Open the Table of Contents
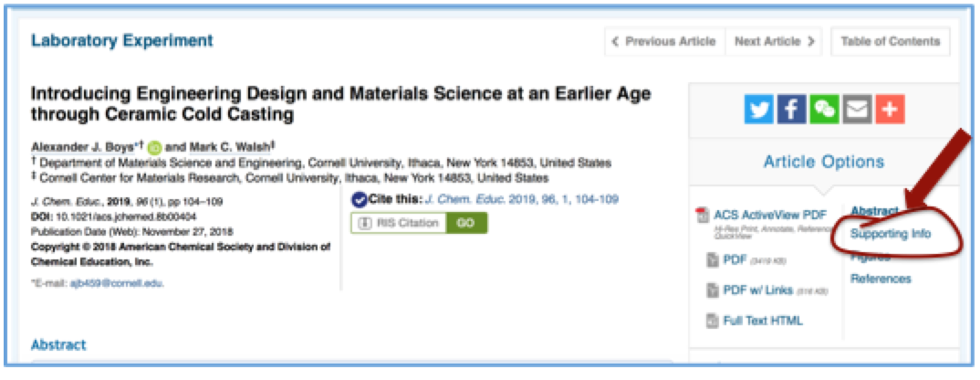 point(890,42)
